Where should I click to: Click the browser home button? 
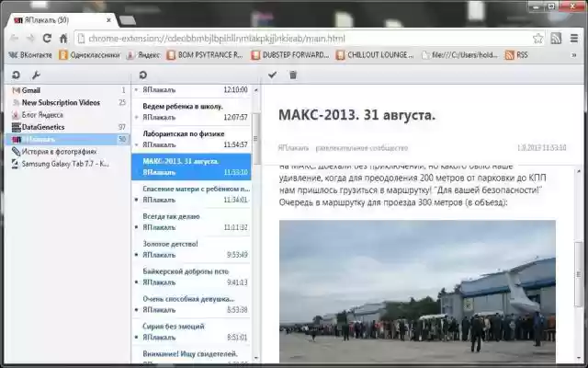62,38
